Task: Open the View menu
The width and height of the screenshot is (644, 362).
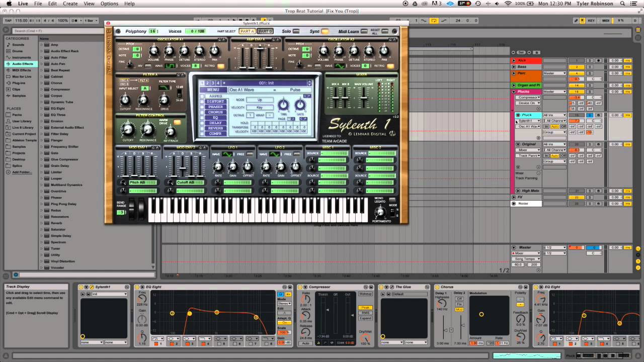Action: 89,4
